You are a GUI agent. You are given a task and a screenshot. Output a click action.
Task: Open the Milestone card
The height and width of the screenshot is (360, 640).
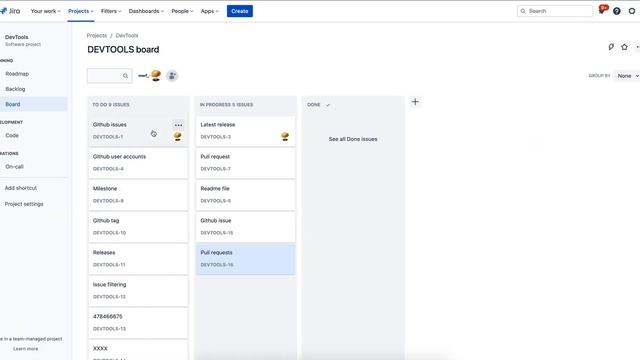[x=138, y=195]
